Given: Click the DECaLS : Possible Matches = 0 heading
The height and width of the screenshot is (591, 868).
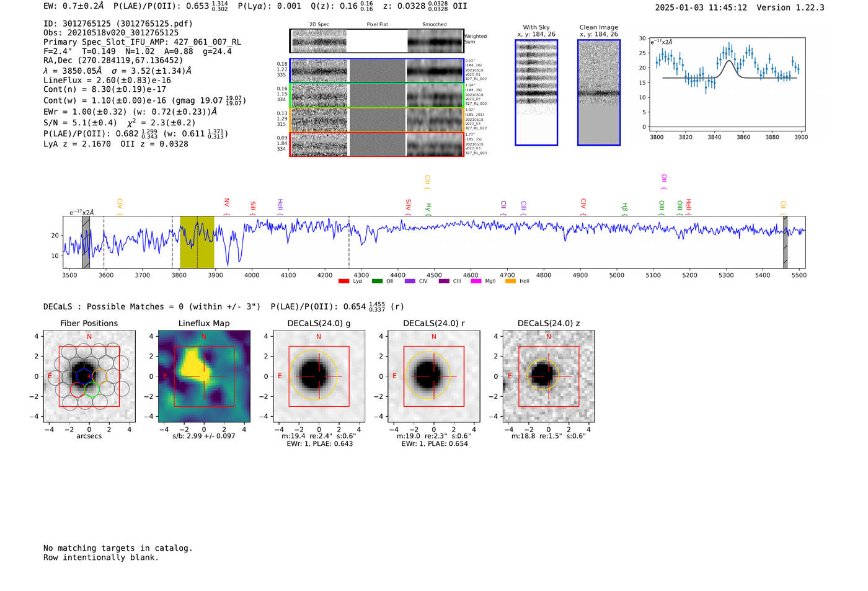Looking at the screenshot, I should point(152,306).
